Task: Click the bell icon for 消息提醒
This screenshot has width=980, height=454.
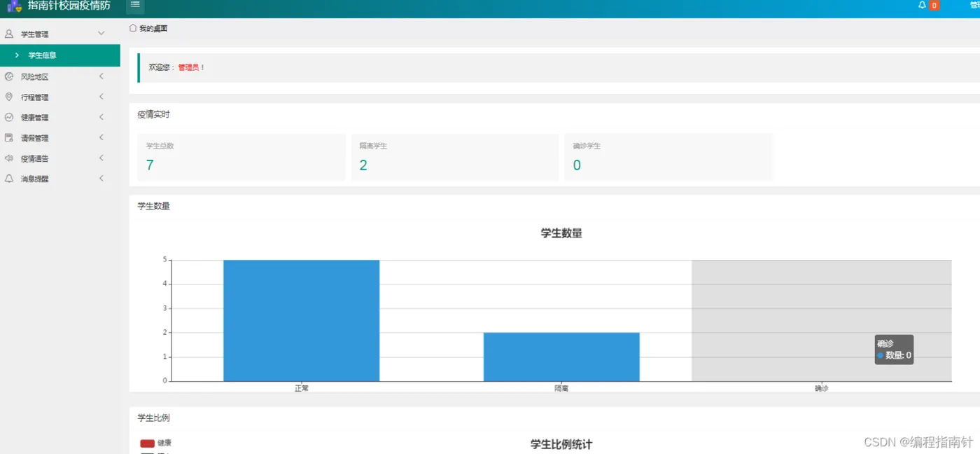Action: pos(9,179)
